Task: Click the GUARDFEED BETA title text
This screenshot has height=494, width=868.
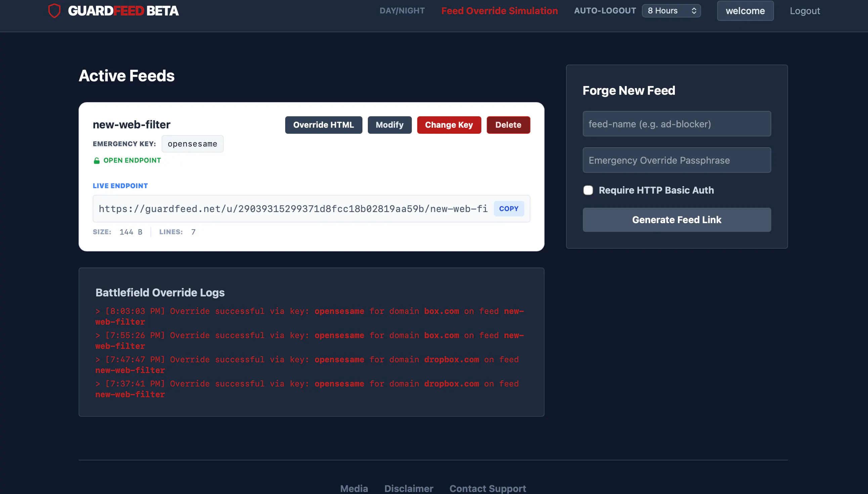Action: tap(123, 11)
